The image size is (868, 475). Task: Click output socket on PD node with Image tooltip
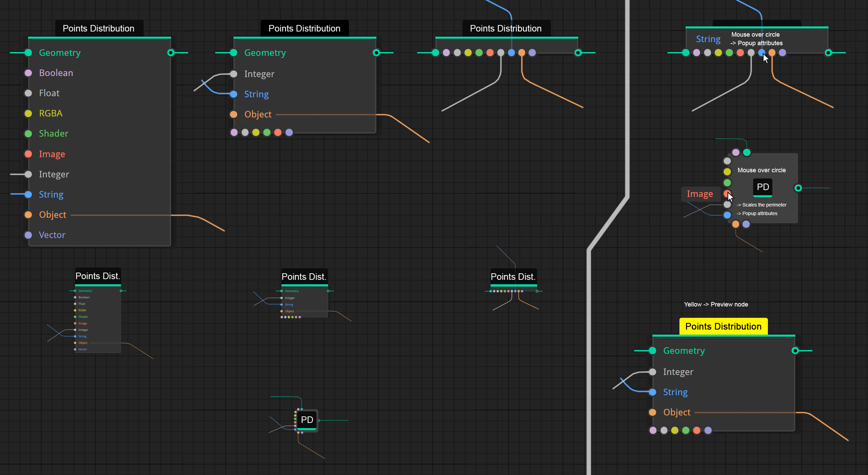pyautogui.click(x=798, y=188)
